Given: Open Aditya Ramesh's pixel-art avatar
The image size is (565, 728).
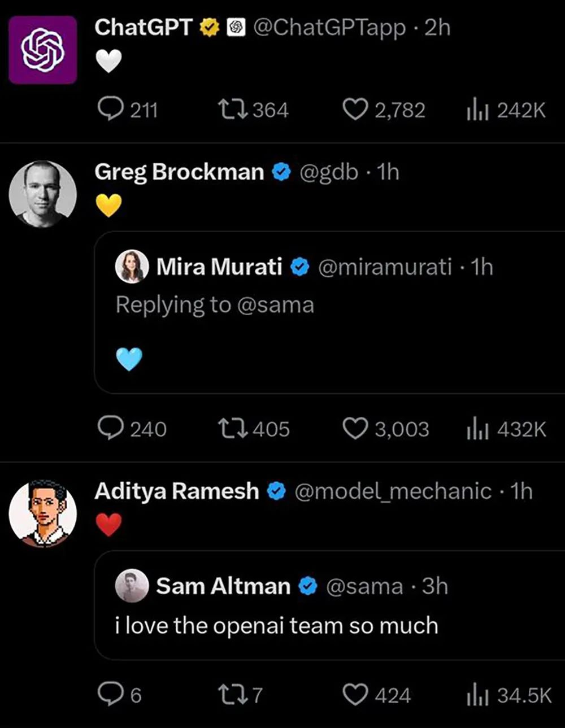Looking at the screenshot, I should 43,514.
